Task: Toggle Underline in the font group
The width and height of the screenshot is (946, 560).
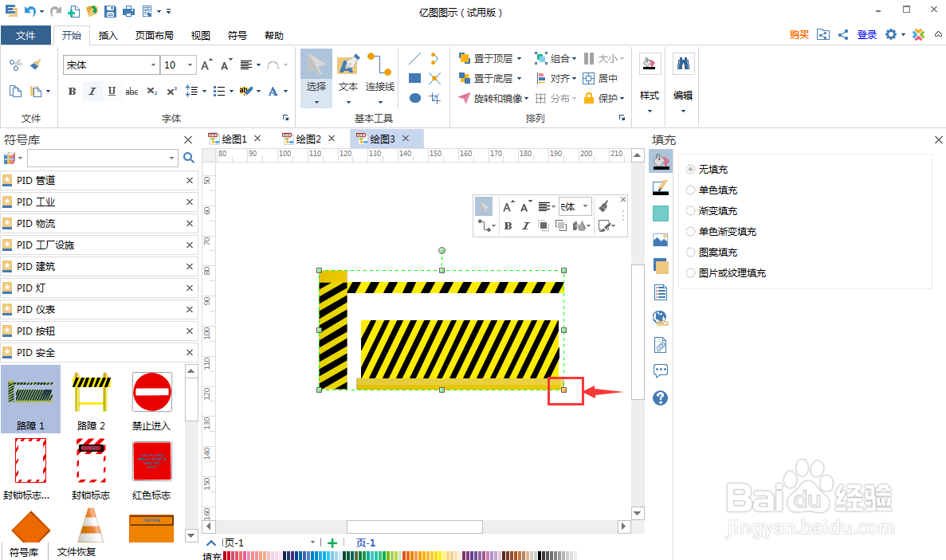Action: point(112,91)
